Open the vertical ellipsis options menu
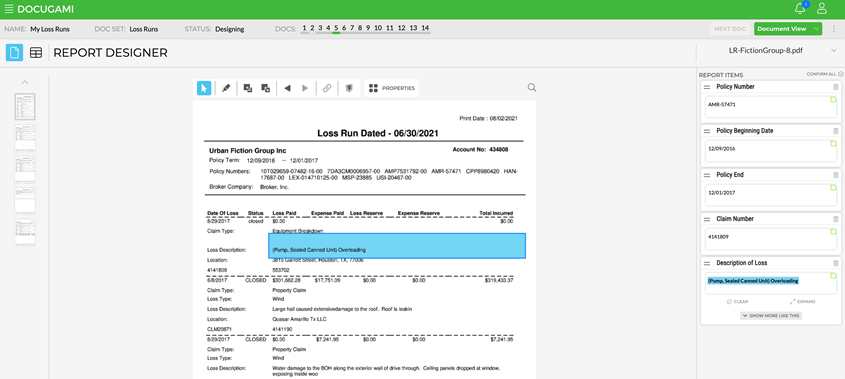Viewport: 845px width, 379px height. click(834, 29)
